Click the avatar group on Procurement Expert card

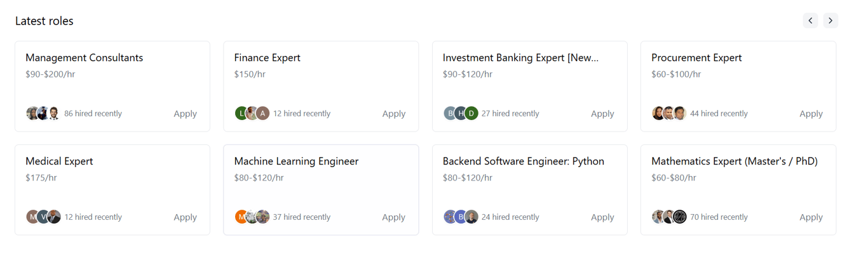click(669, 113)
